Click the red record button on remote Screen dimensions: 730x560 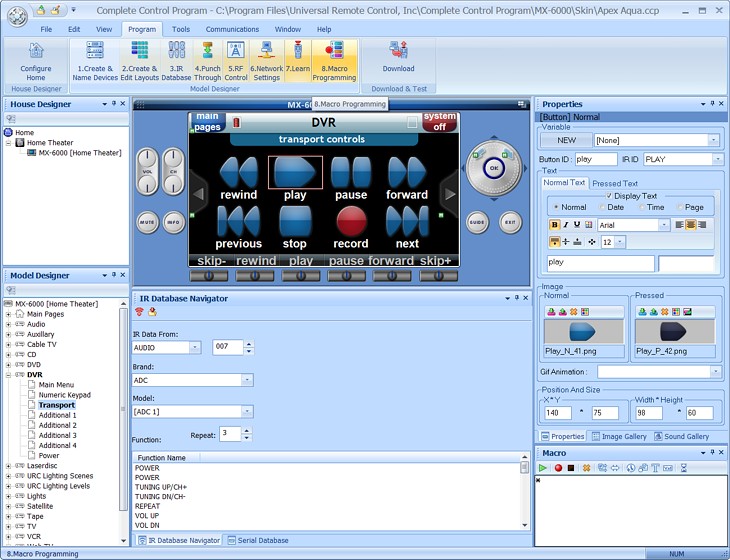[x=351, y=222]
